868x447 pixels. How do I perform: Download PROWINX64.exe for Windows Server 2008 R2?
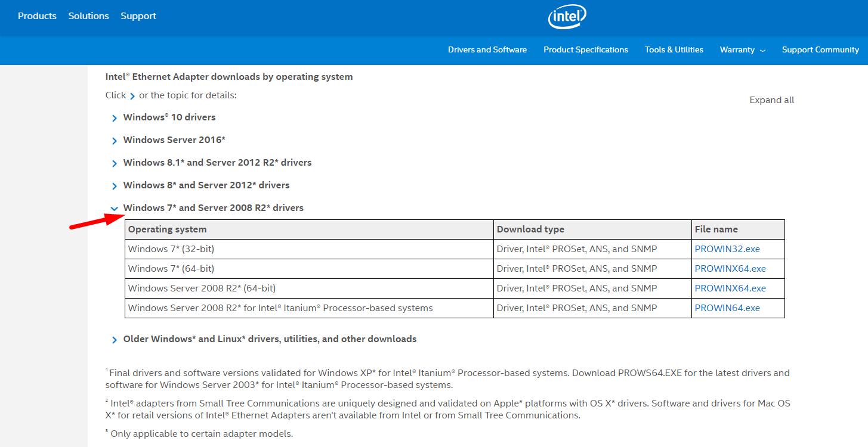click(730, 288)
